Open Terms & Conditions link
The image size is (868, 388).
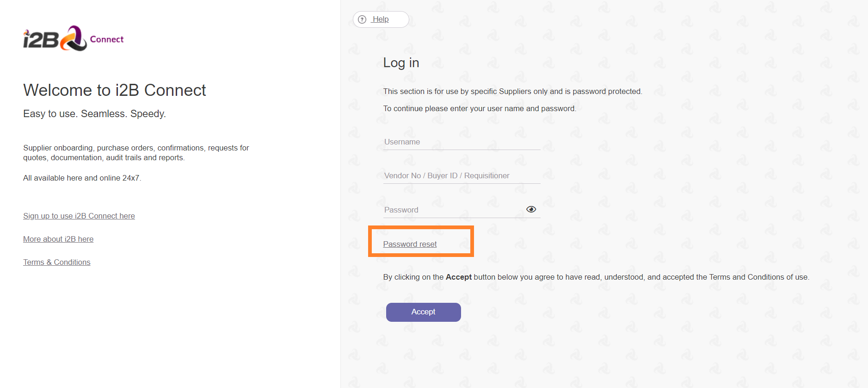57,262
